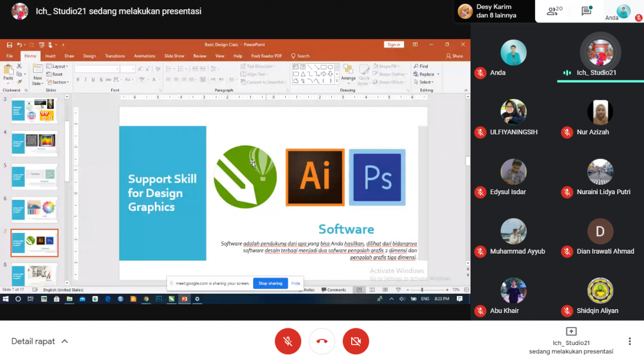644x362 pixels.
Task: Toggle bold formatting in Font group
Action: [78, 80]
